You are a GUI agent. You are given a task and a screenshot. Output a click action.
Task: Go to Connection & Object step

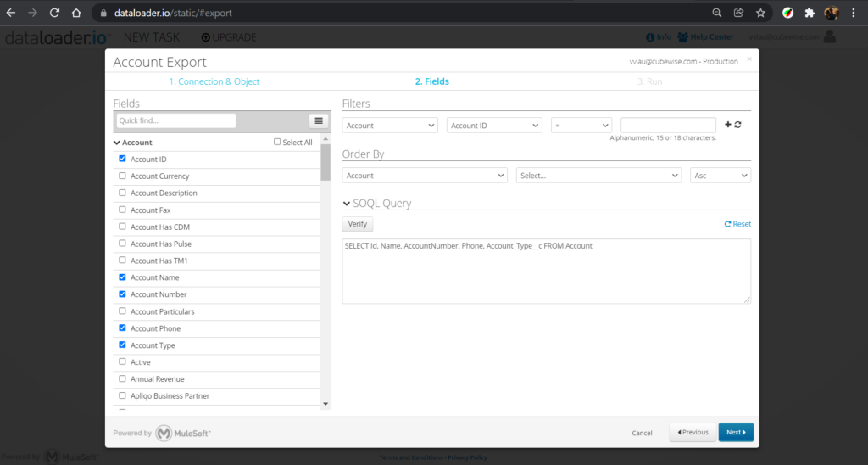pyautogui.click(x=214, y=81)
